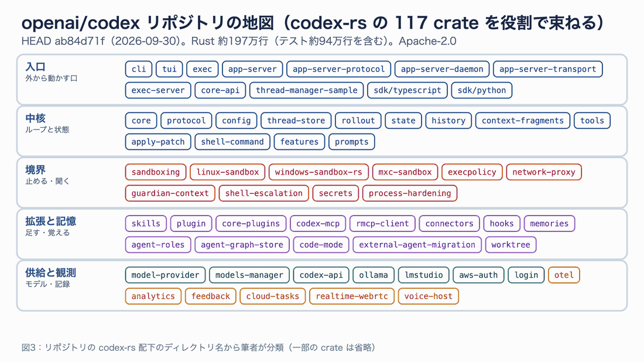Viewport: 644px width, 362px height.
Task: Select the orange 'otel' box
Action: [564, 275]
